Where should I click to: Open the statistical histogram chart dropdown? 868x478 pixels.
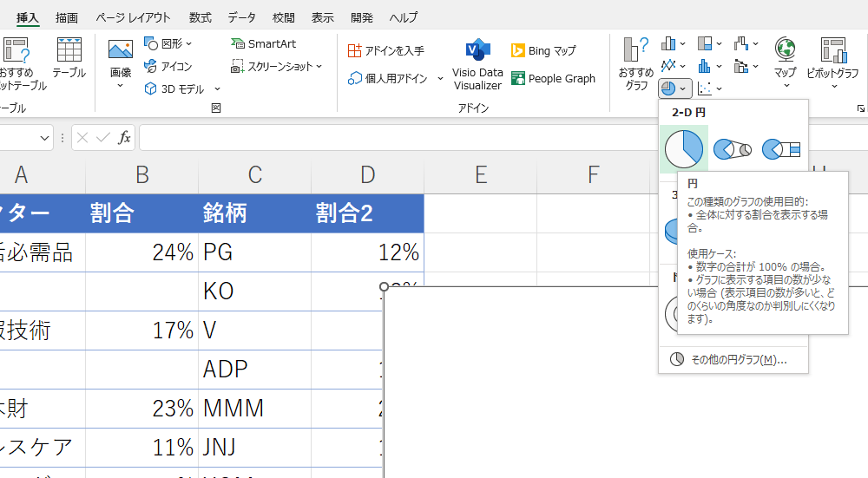pos(710,66)
